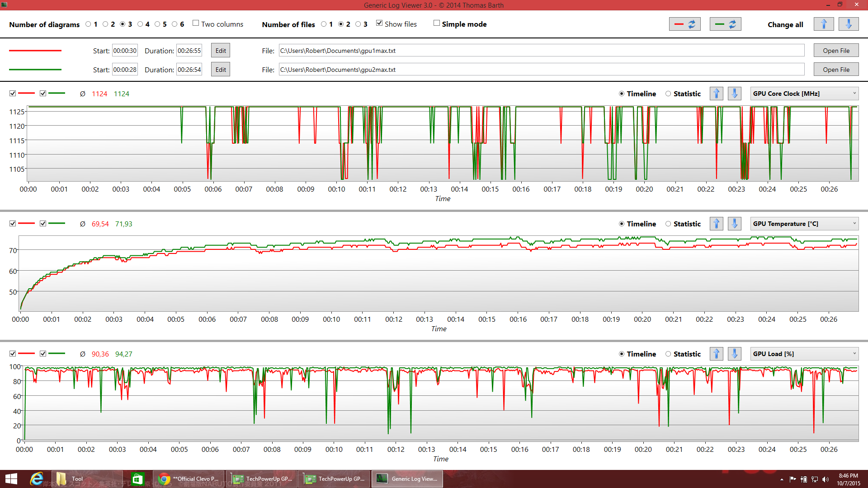Select Timeline view for GPU Load
Screen dimensions: 868x488
coord(622,354)
